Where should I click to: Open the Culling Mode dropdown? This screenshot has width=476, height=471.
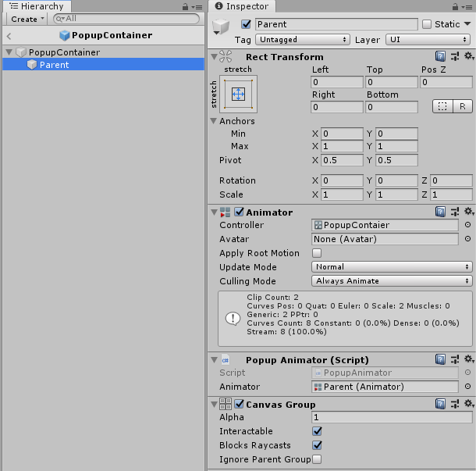[392, 280]
